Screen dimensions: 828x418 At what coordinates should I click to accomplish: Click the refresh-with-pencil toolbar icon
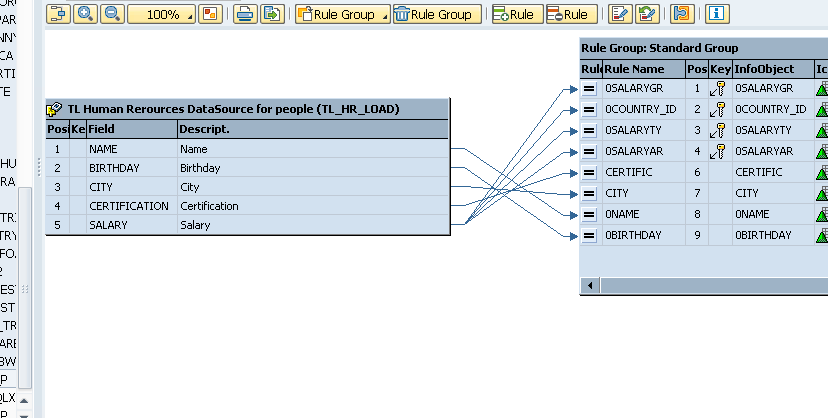647,14
